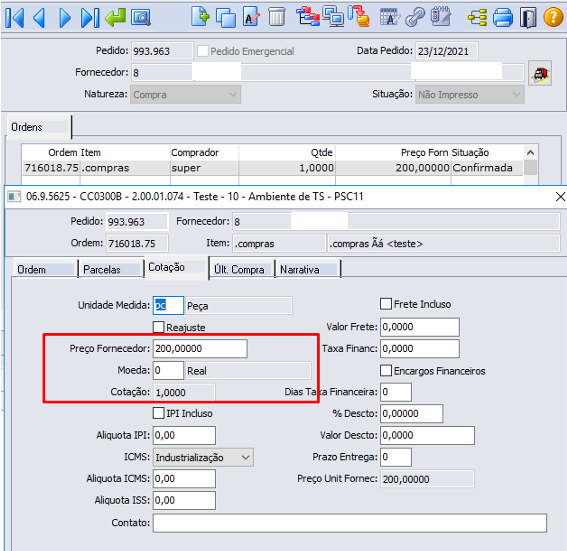Click the search magnifier toolbar icon

141,17
